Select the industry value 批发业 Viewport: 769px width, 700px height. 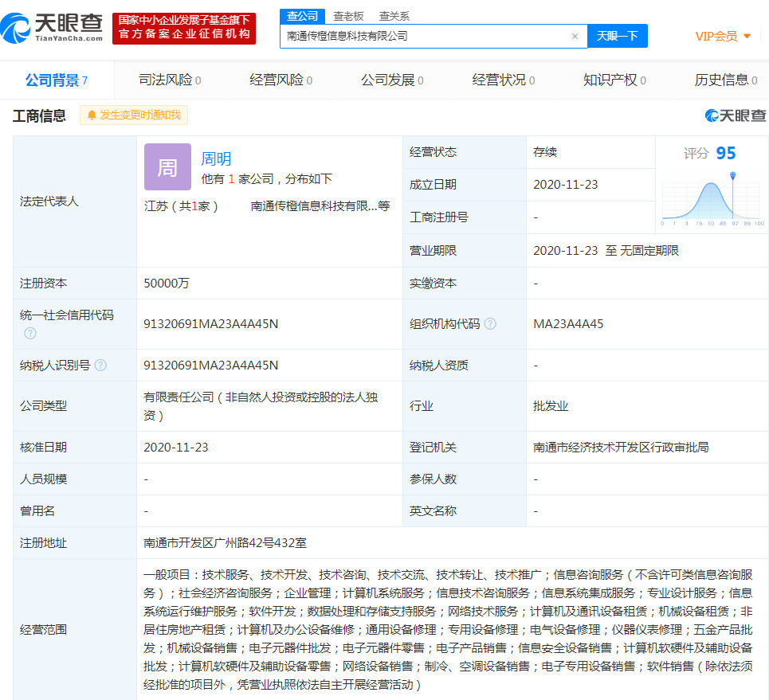[551, 406]
